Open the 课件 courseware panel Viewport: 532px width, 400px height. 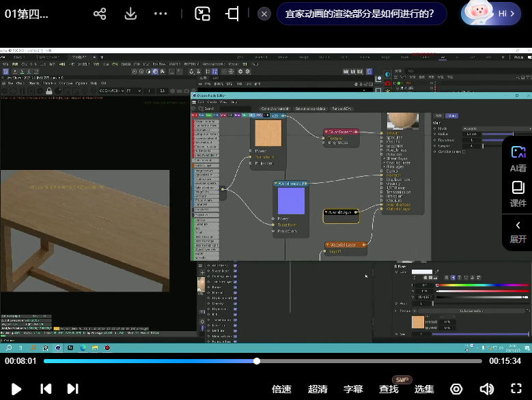[518, 194]
